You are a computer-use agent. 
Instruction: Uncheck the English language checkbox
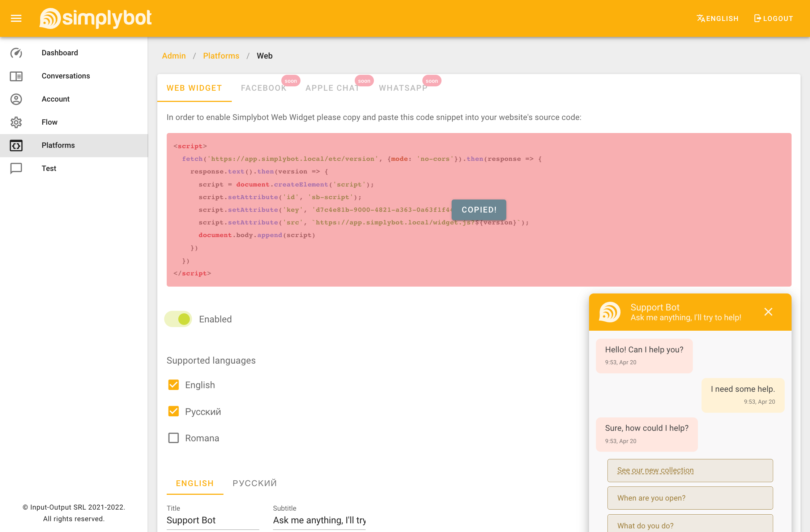[174, 385]
